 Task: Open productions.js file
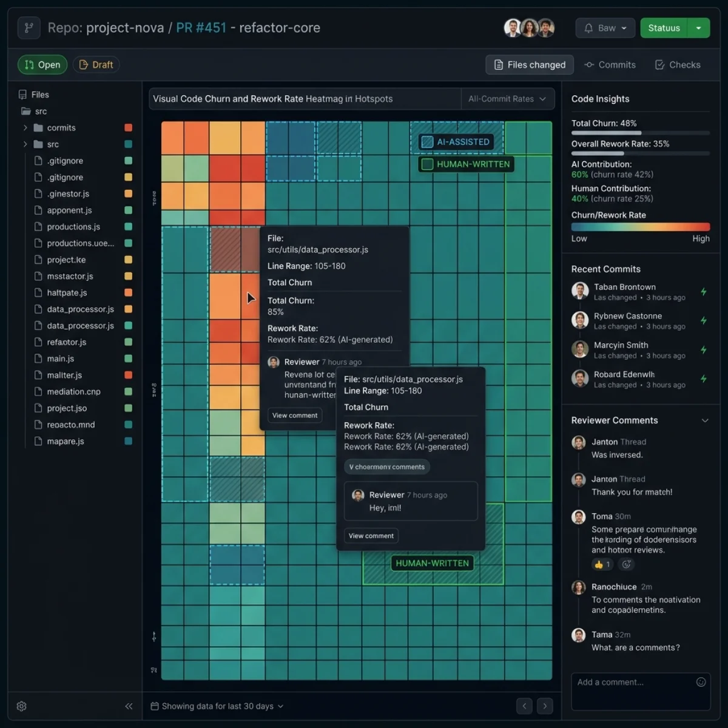click(x=73, y=227)
